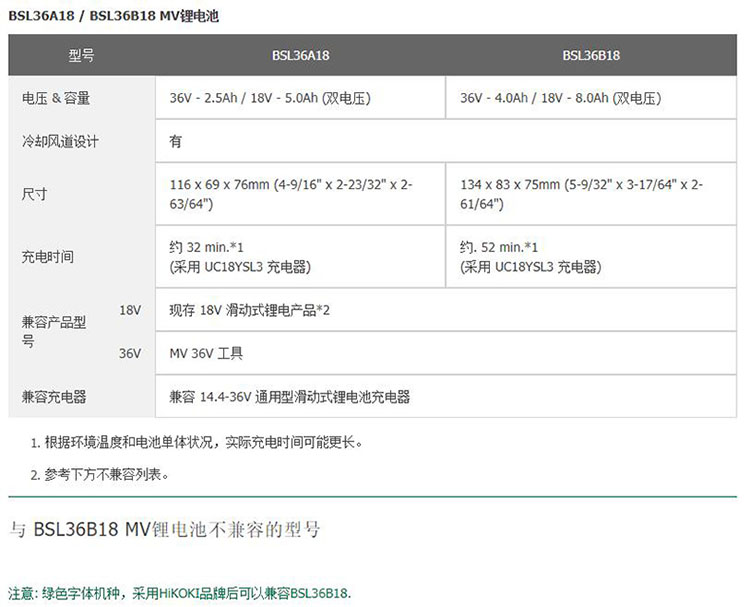750x607 pixels.
Task: Click the '36V' sub-row label
Action: 130,353
